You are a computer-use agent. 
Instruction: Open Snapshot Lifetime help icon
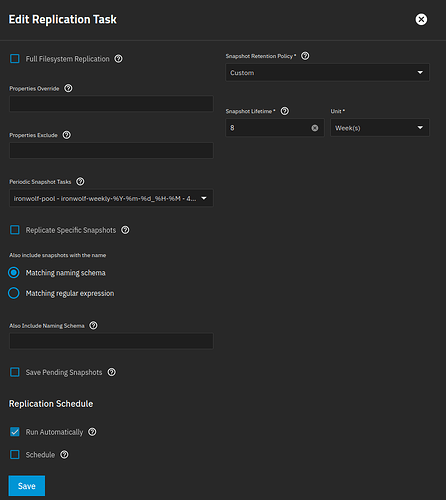pyautogui.click(x=285, y=111)
